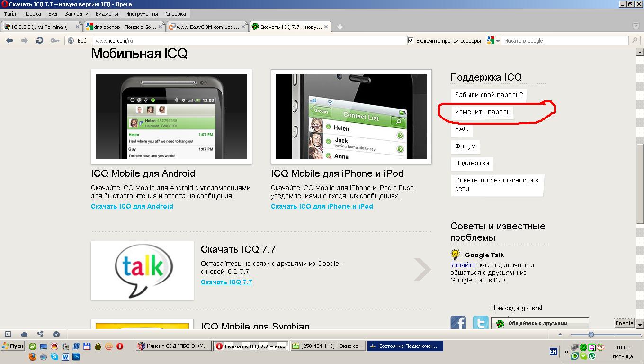Screen dimensions: 644x364
Task: Go back with the Opera back arrow
Action: pyautogui.click(x=9, y=41)
